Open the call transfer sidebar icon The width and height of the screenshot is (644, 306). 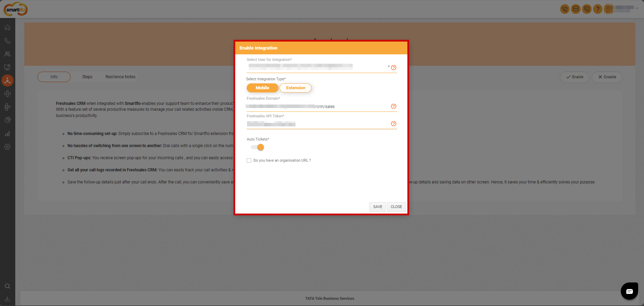pos(7,107)
